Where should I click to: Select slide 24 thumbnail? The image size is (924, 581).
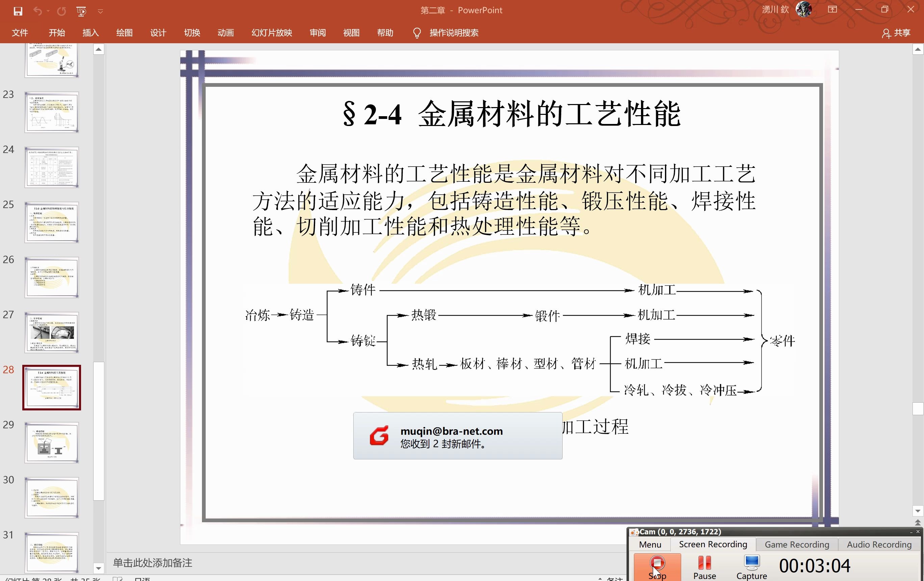click(52, 167)
